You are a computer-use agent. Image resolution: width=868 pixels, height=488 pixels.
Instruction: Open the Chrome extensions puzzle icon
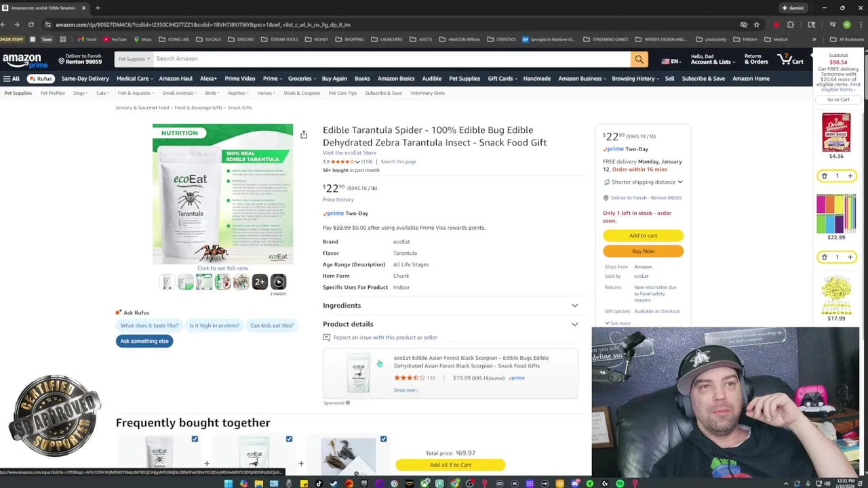[x=790, y=24]
